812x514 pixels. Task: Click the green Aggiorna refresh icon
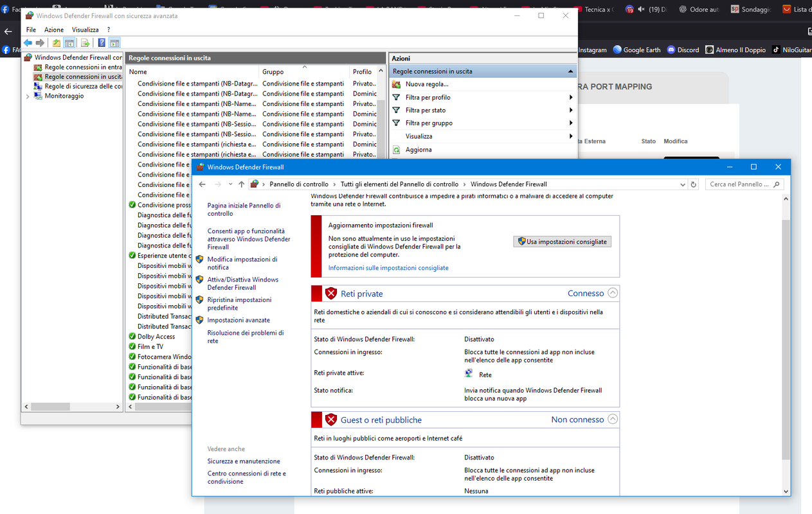[x=397, y=150]
